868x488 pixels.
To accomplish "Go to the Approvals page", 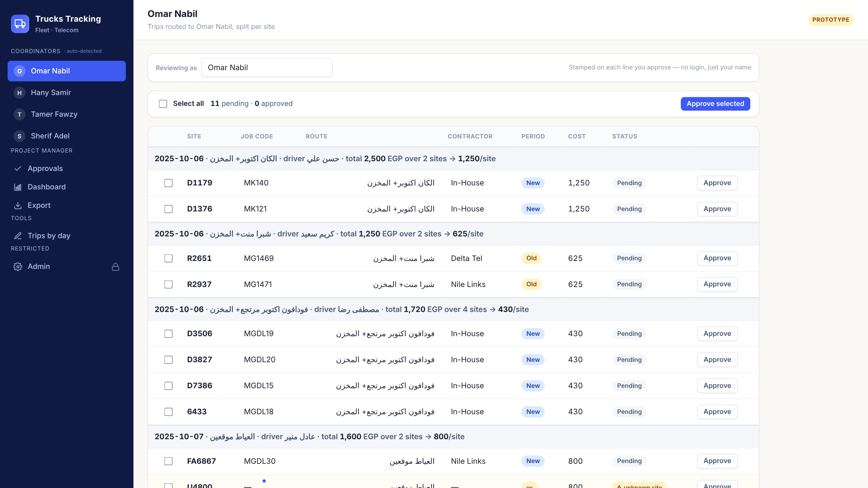I will point(67,168).
